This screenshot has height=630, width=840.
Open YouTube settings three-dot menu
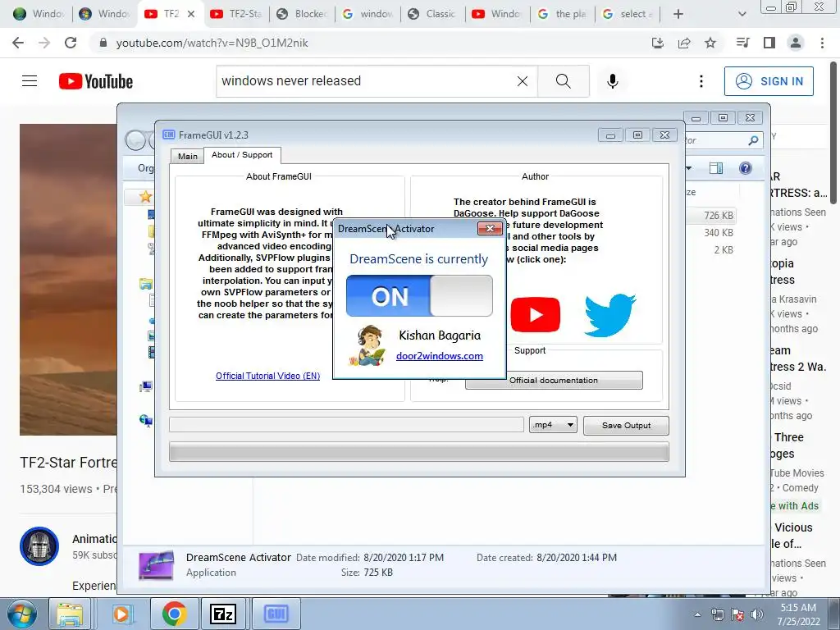click(701, 81)
